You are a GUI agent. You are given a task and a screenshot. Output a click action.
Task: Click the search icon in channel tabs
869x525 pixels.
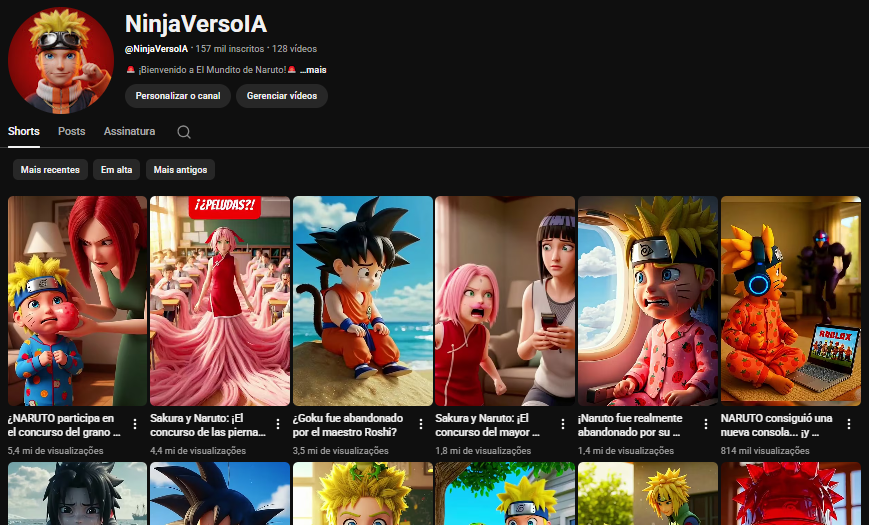(184, 132)
